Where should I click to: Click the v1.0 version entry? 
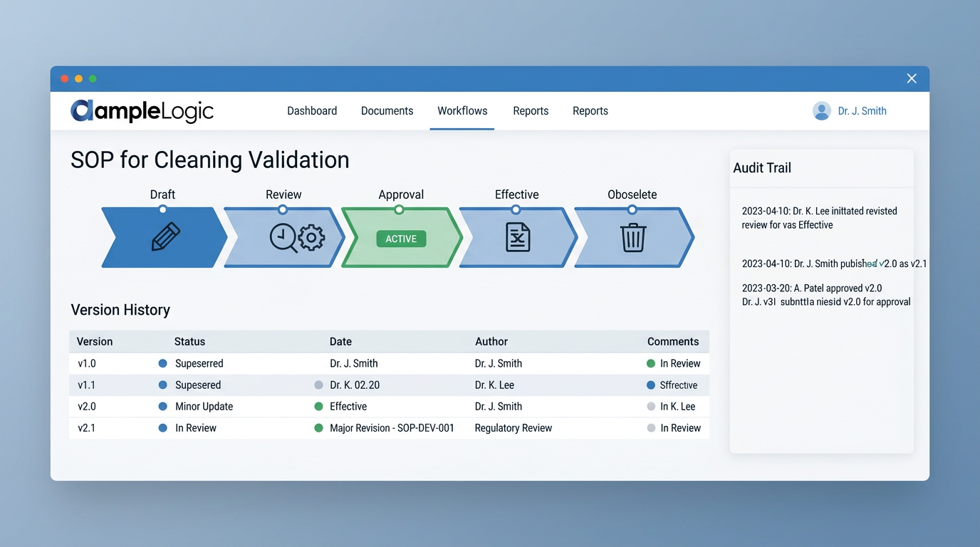[x=87, y=363]
